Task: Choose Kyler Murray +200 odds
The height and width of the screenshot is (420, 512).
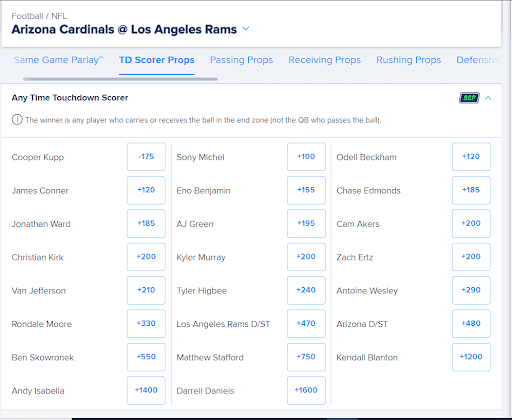Action: 306,257
